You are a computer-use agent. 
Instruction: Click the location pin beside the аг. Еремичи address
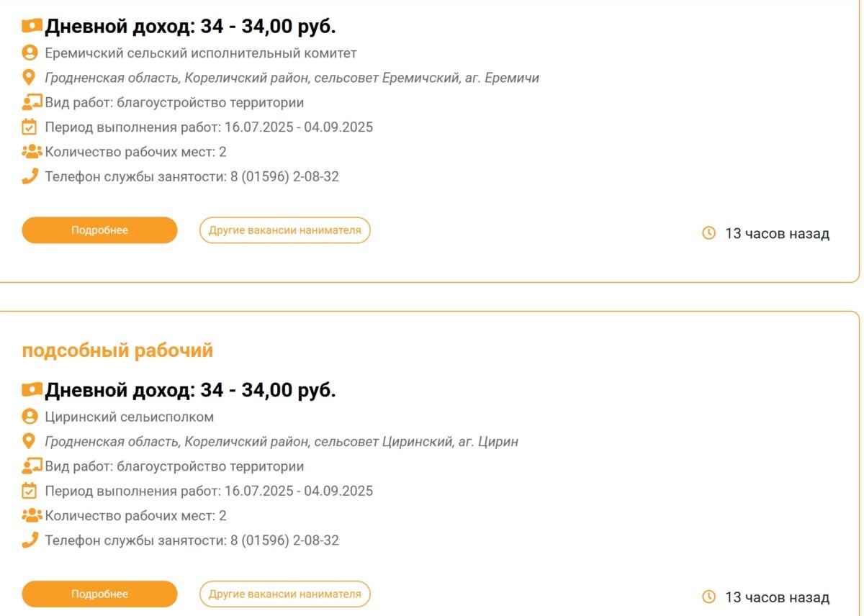click(30, 77)
